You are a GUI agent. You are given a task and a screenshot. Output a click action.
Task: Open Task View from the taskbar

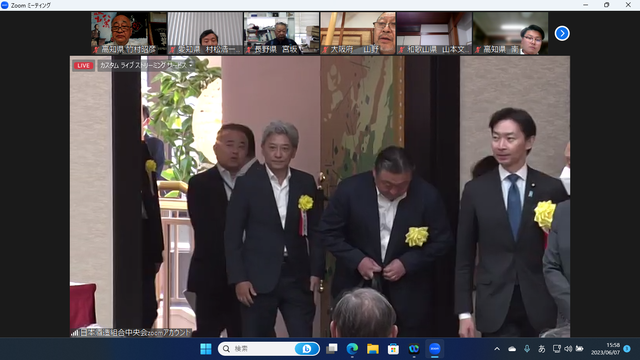[332, 349]
